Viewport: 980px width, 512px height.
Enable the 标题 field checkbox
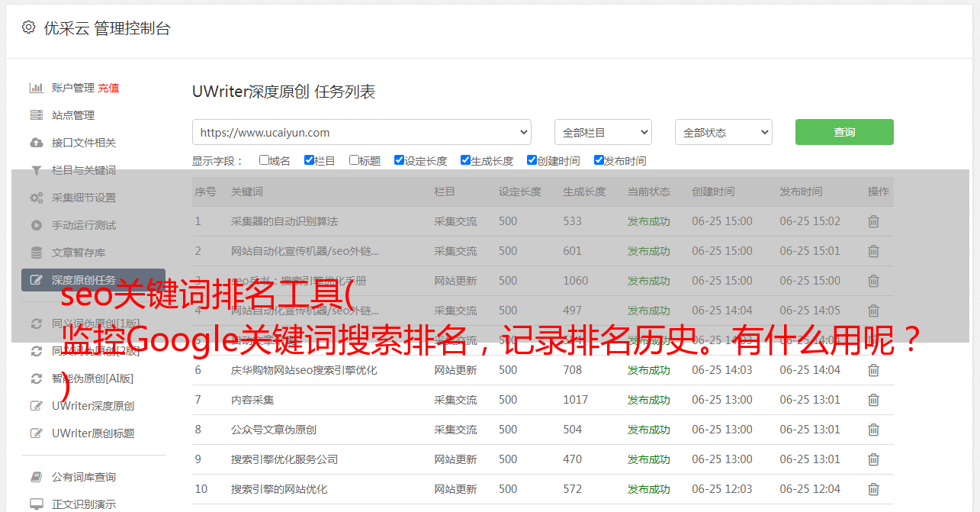tap(354, 160)
